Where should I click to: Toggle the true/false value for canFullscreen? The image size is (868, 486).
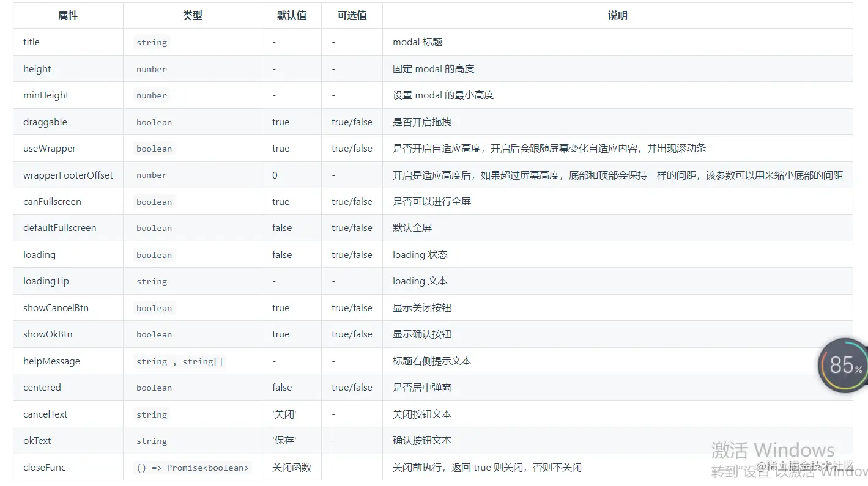pyautogui.click(x=352, y=201)
